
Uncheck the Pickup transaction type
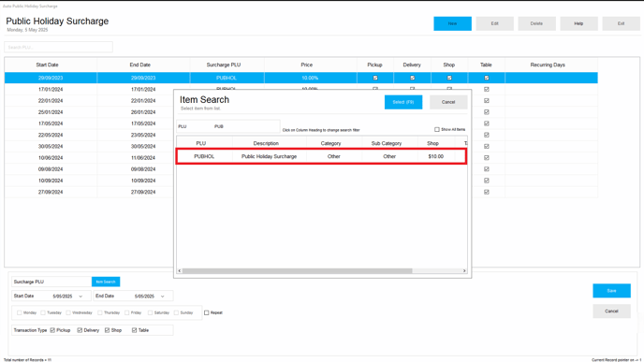point(52,330)
